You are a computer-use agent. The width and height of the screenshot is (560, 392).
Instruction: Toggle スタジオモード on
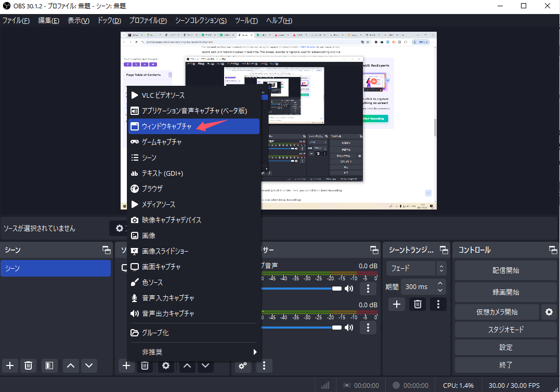point(505,330)
